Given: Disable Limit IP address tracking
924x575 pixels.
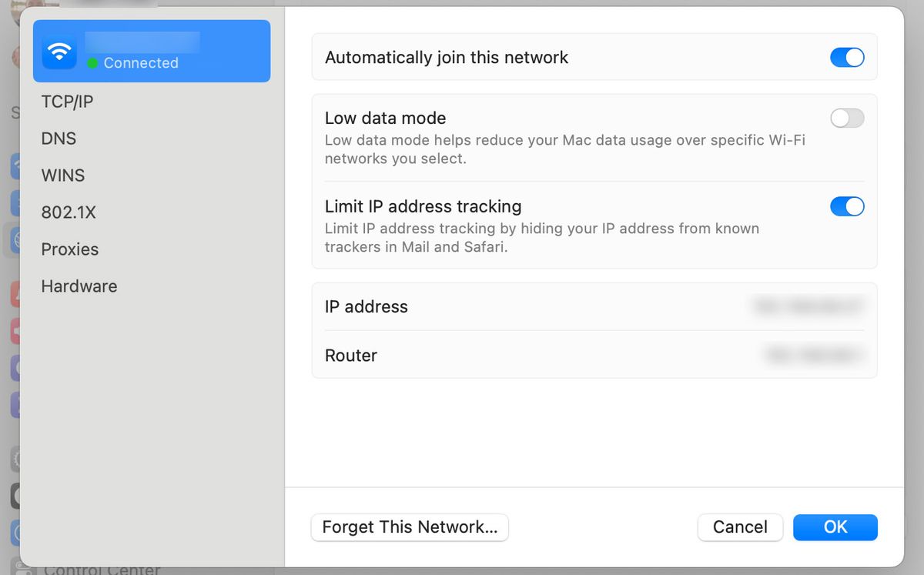Looking at the screenshot, I should tap(847, 206).
